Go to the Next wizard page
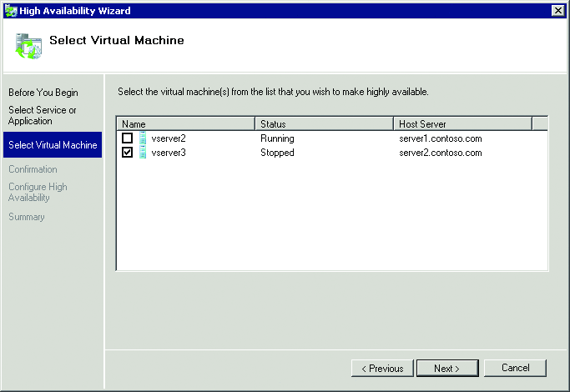Image resolution: width=570 pixels, height=392 pixels. coord(447,369)
